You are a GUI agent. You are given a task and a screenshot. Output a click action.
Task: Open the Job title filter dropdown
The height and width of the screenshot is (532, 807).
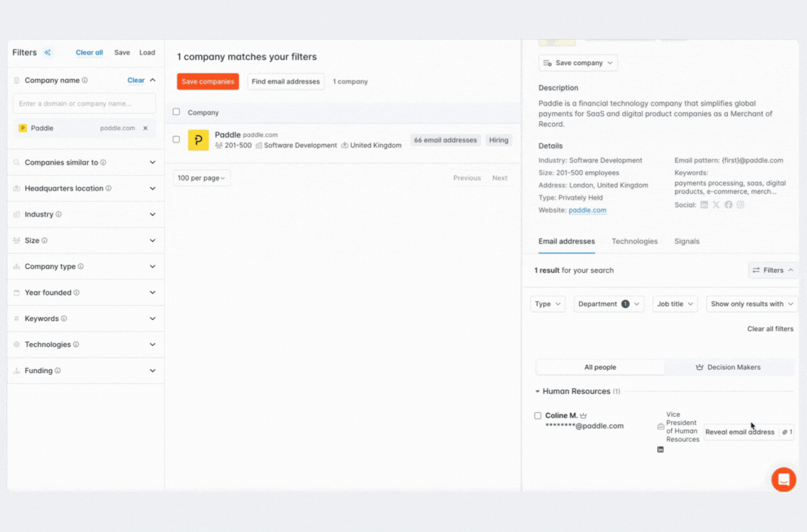click(x=675, y=304)
